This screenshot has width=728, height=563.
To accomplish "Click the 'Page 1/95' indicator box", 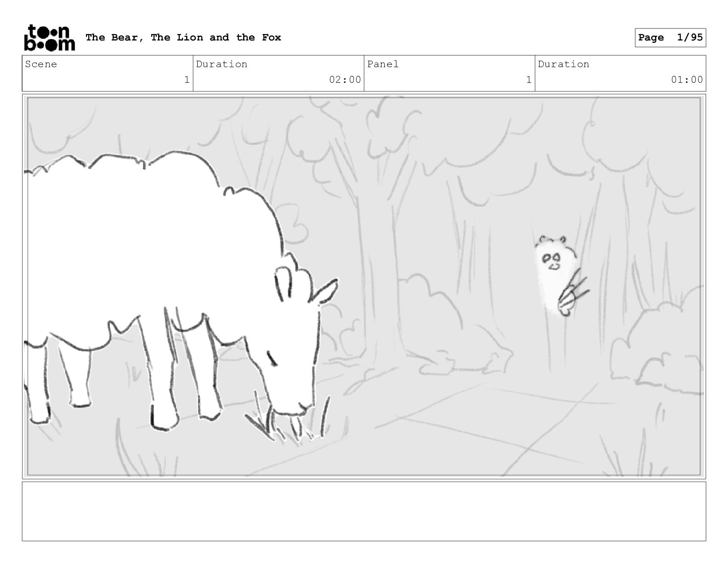I will coord(670,38).
